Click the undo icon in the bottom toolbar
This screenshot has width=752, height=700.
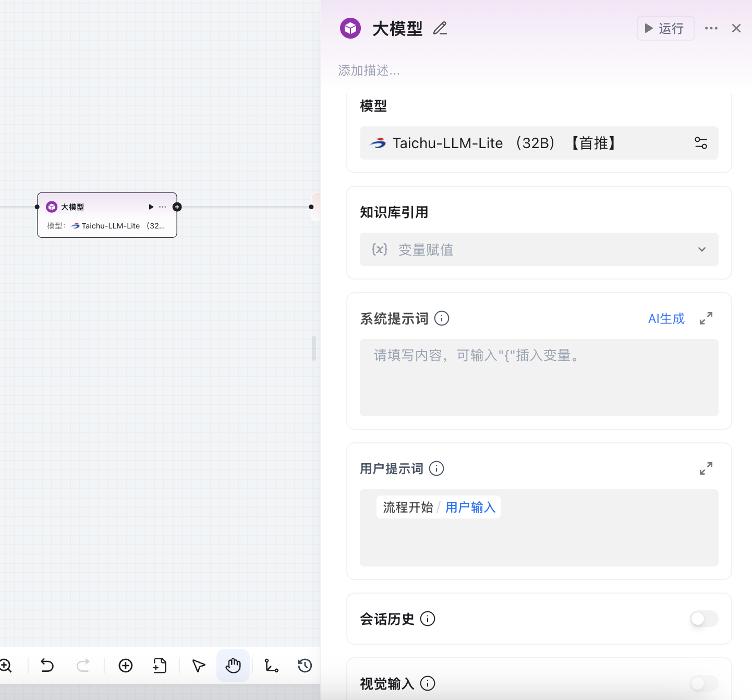[47, 666]
